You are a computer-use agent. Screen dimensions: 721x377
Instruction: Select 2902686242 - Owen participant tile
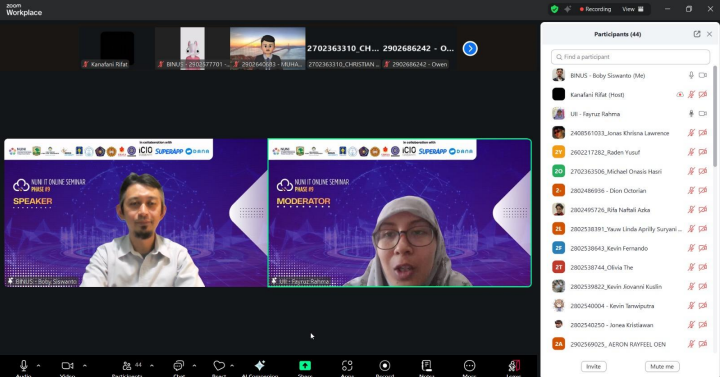click(x=418, y=48)
